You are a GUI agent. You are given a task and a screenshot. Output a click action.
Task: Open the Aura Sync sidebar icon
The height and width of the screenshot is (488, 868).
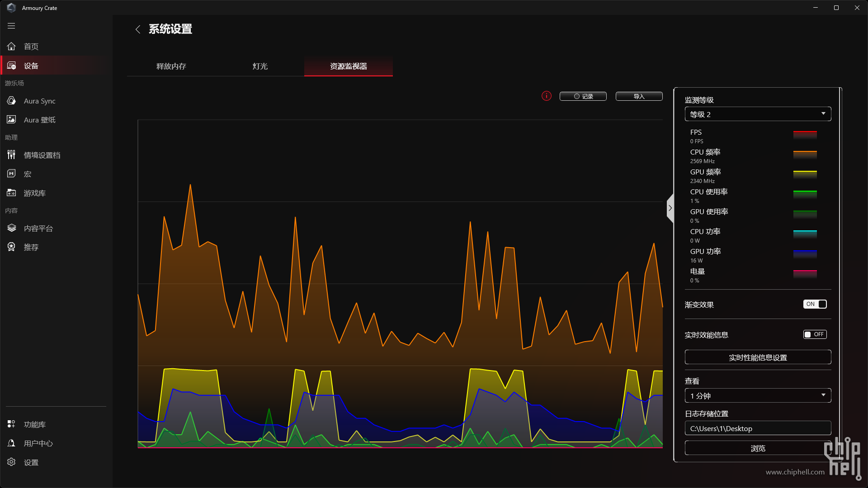tap(11, 101)
